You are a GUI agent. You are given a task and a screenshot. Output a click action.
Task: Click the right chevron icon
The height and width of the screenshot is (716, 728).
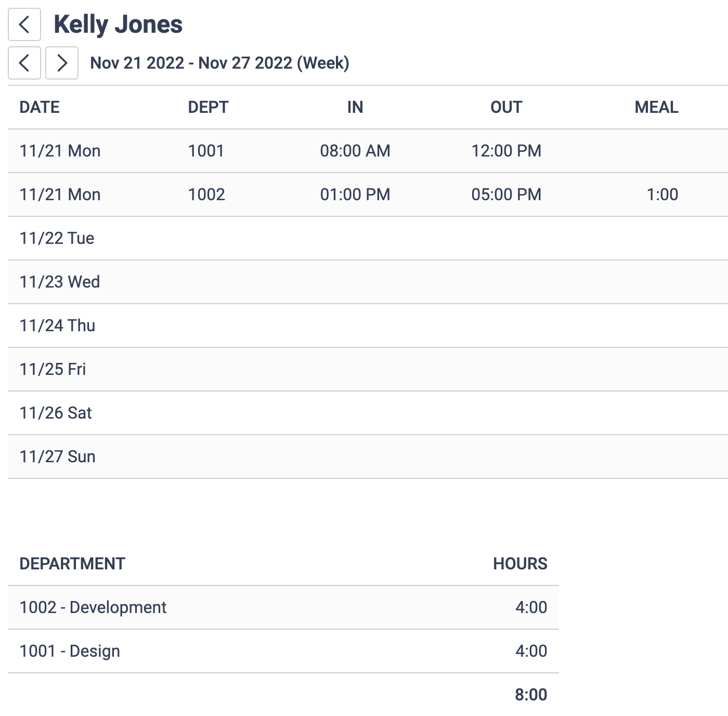pos(61,63)
